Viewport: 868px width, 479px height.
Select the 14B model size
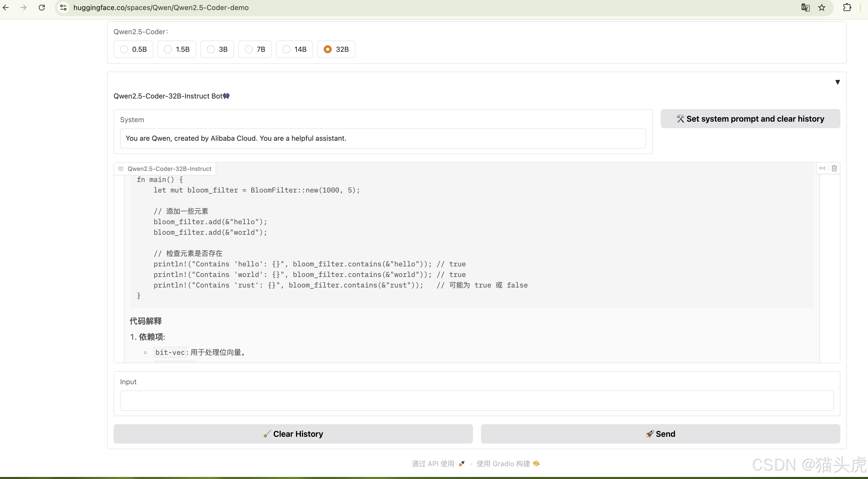[294, 49]
